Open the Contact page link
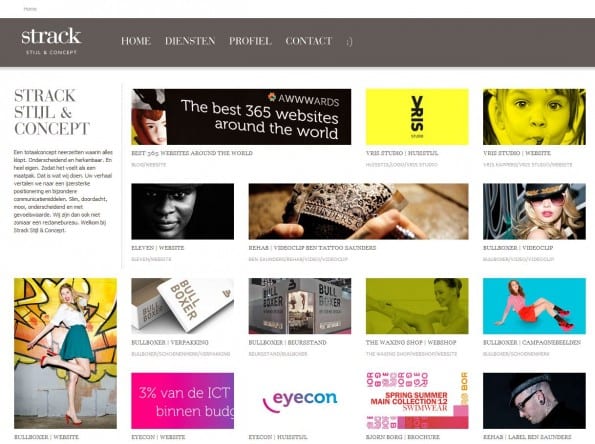This screenshot has height=444, width=595. pyautogui.click(x=309, y=41)
